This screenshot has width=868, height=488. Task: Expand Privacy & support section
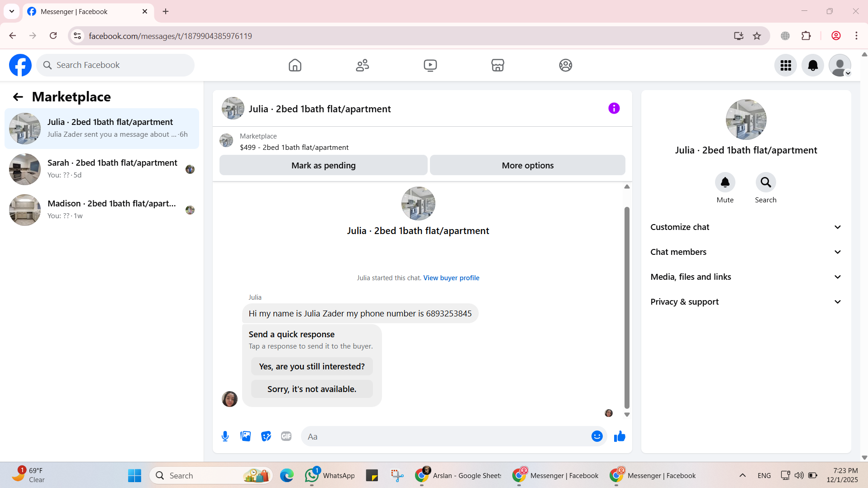[746, 302]
